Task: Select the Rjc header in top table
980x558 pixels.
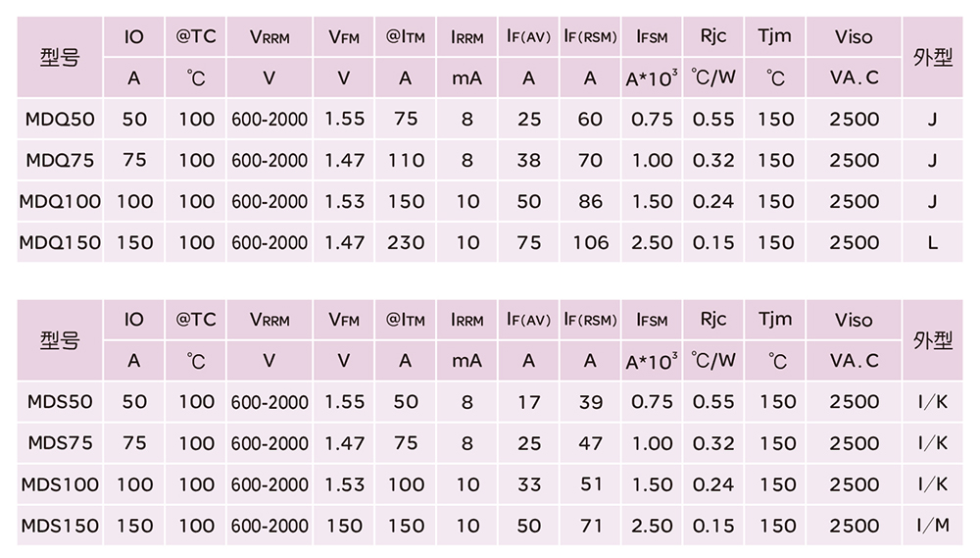Action: [x=713, y=37]
